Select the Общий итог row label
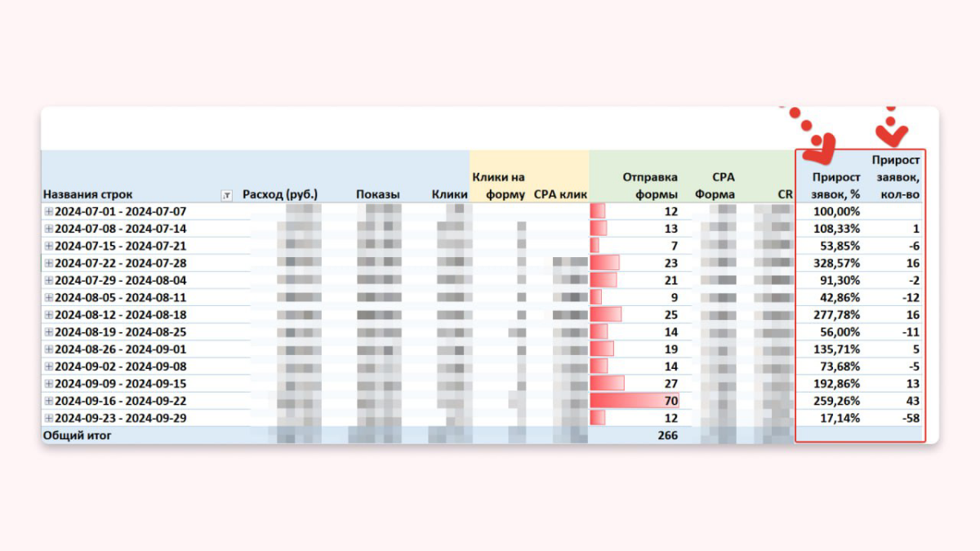This screenshot has height=551, width=980. 78,436
